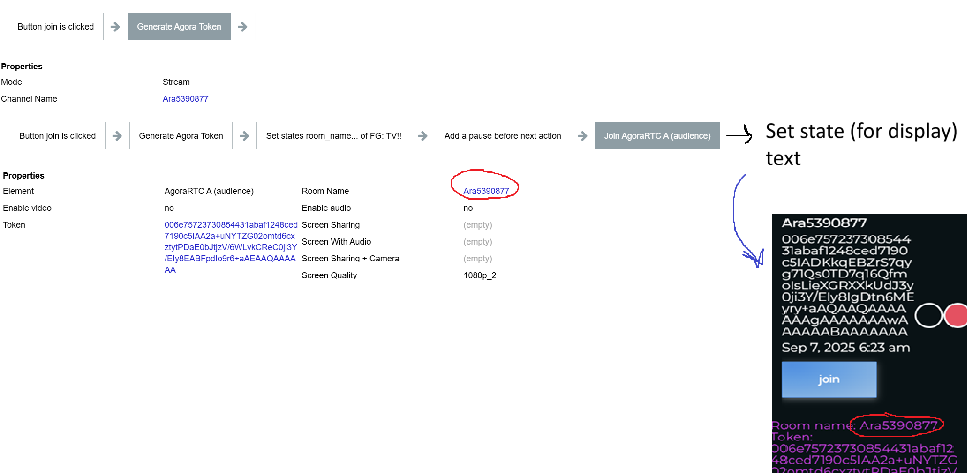Image resolution: width=980 pixels, height=476 pixels.
Task: Click the purple Room name text in preview
Action: [x=854, y=425]
